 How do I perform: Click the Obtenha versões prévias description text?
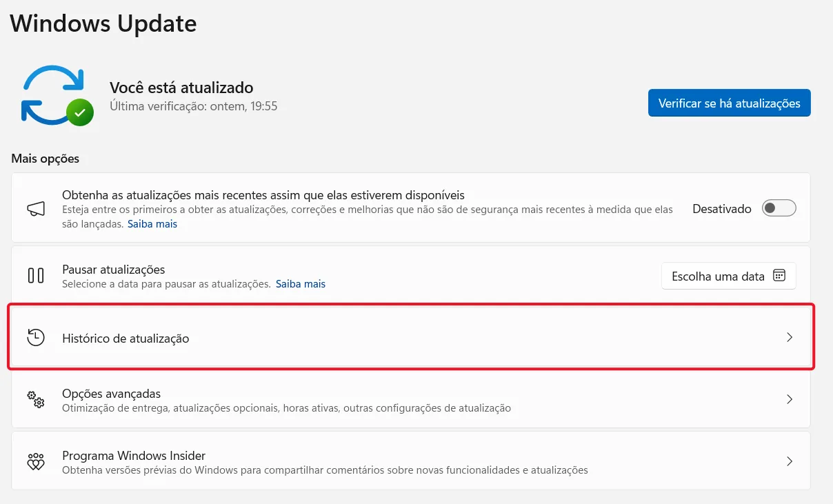(x=325, y=470)
